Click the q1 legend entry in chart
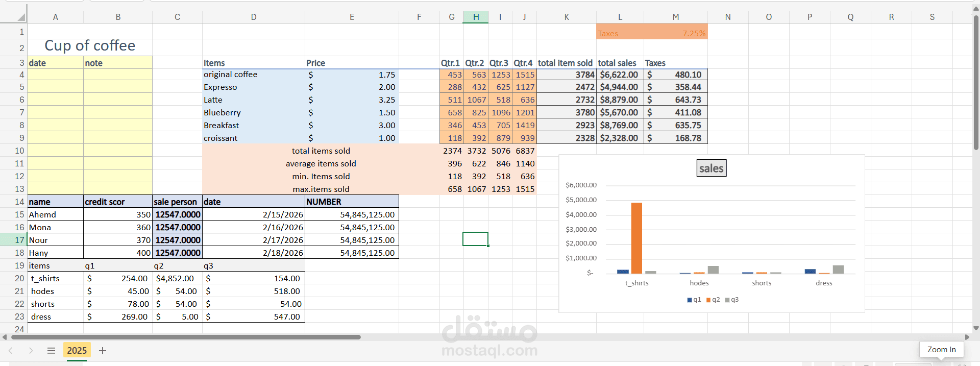The width and height of the screenshot is (980, 366). [x=694, y=300]
